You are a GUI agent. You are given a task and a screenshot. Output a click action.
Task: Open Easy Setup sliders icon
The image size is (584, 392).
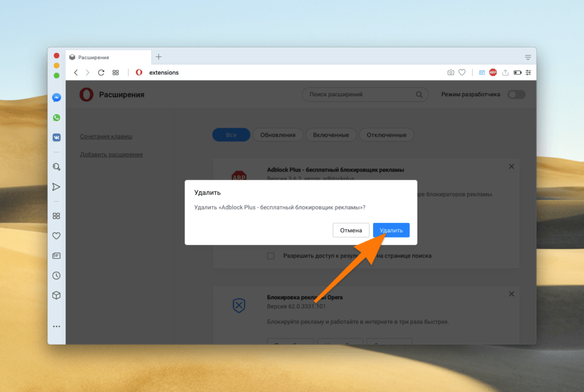click(x=529, y=72)
